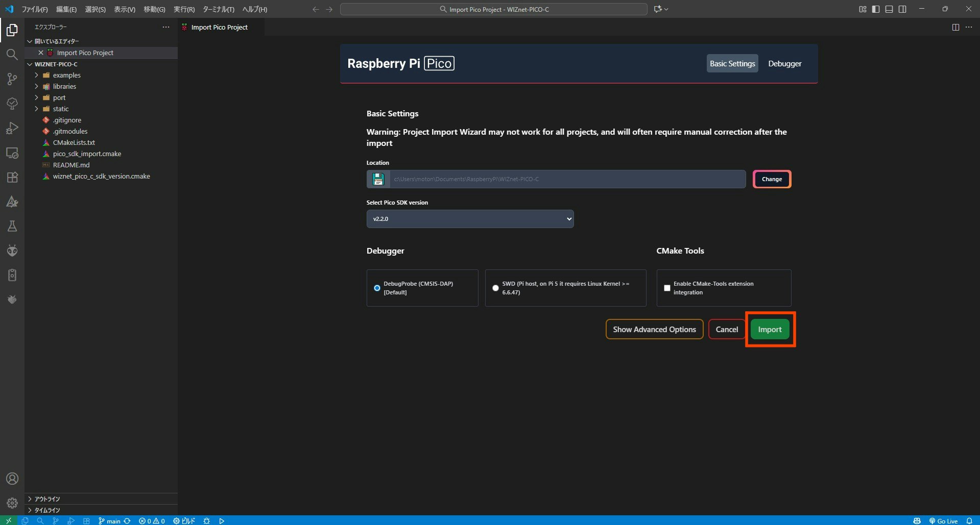Click the microcontroller board icon in activity bar
980x525 pixels.
(x=12, y=275)
